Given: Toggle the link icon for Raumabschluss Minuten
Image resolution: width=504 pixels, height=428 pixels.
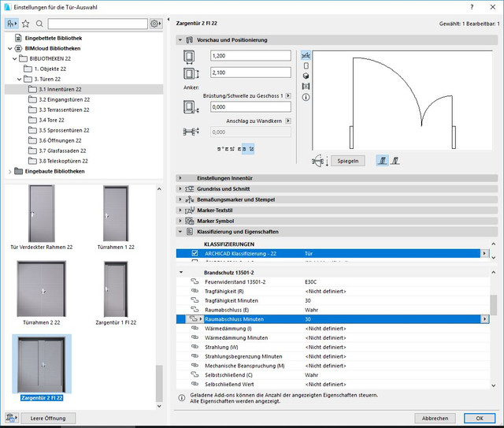Looking at the screenshot, I should pos(193,319).
